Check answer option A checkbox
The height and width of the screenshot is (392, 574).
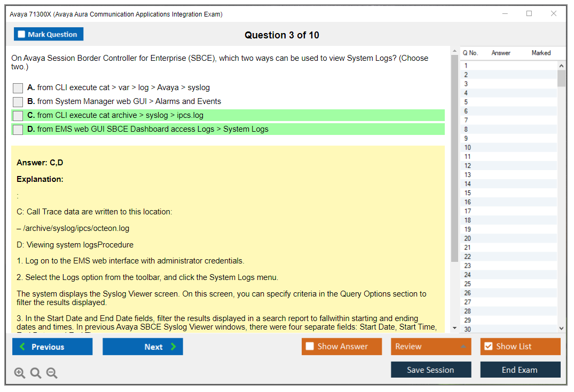[x=18, y=88]
